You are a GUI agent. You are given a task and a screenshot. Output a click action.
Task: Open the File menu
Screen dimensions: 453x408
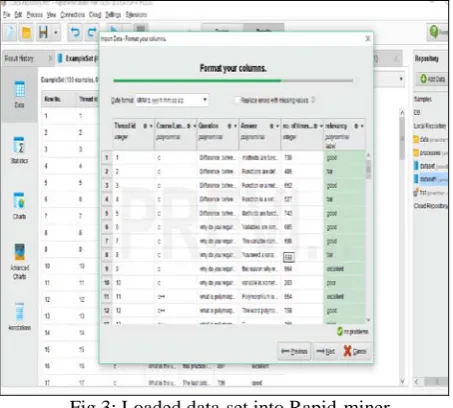[7, 15]
